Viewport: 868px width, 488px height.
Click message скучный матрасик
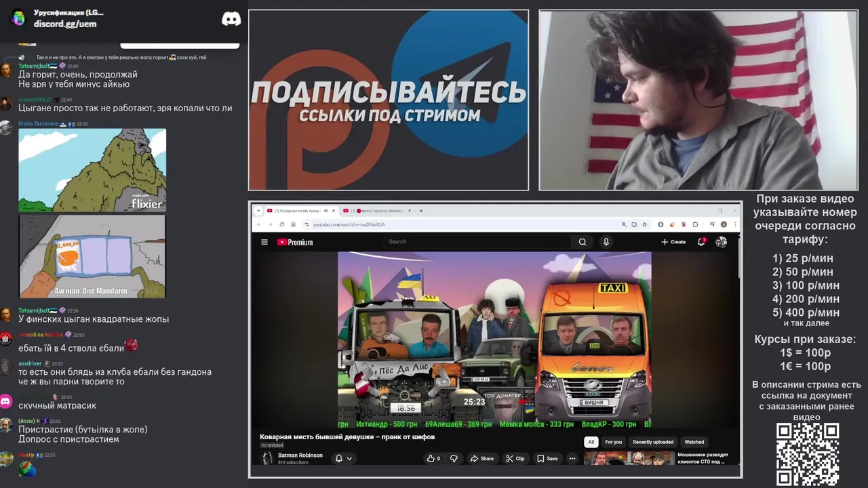tap(57, 406)
